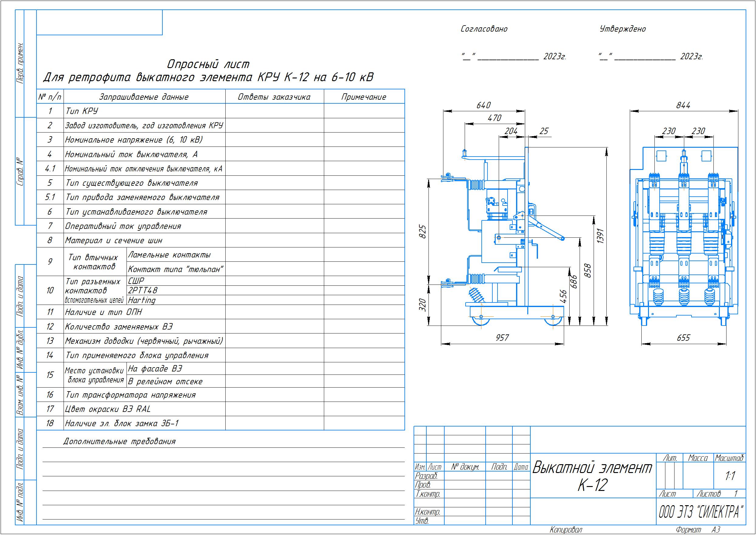
Task: Select 'Наличие эл. блок замка ЗБ-1' row
Action: [220, 423]
